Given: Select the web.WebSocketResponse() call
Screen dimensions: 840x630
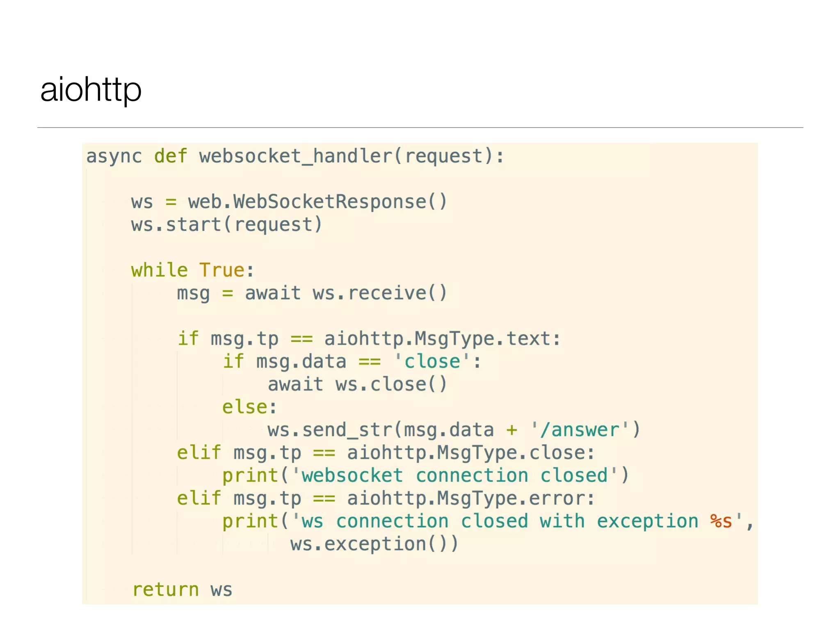Looking at the screenshot, I should pyautogui.click(x=317, y=202).
